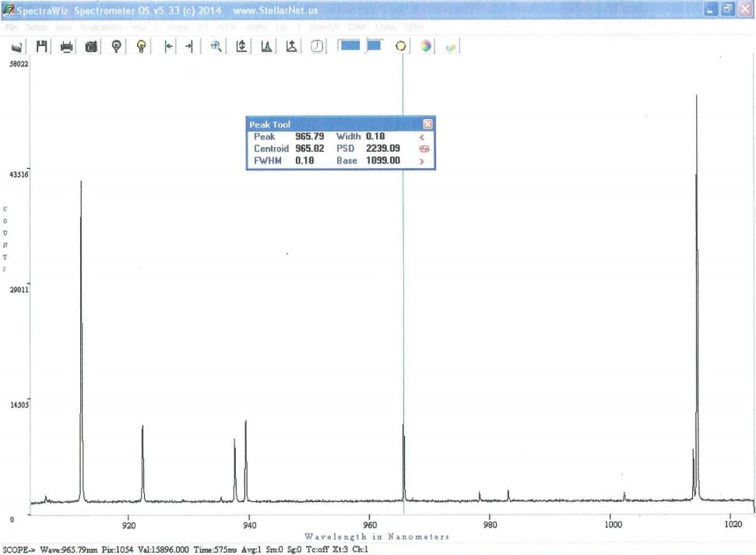Open the Help menu
The image size is (756, 555).
point(139,27)
